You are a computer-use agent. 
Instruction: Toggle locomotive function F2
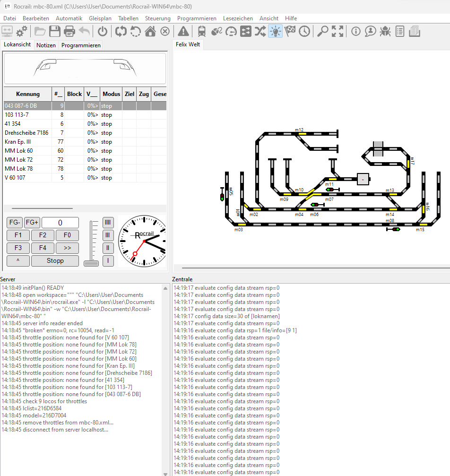click(43, 235)
